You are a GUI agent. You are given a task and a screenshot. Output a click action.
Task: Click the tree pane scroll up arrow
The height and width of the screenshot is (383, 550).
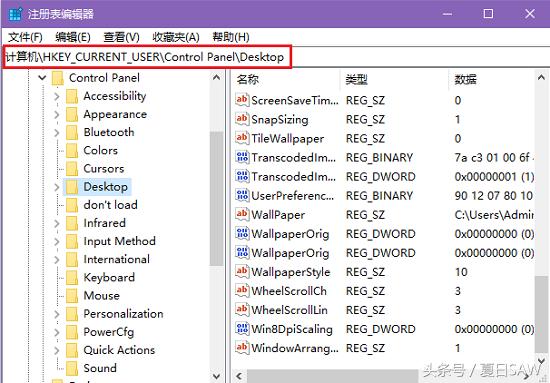coord(217,78)
